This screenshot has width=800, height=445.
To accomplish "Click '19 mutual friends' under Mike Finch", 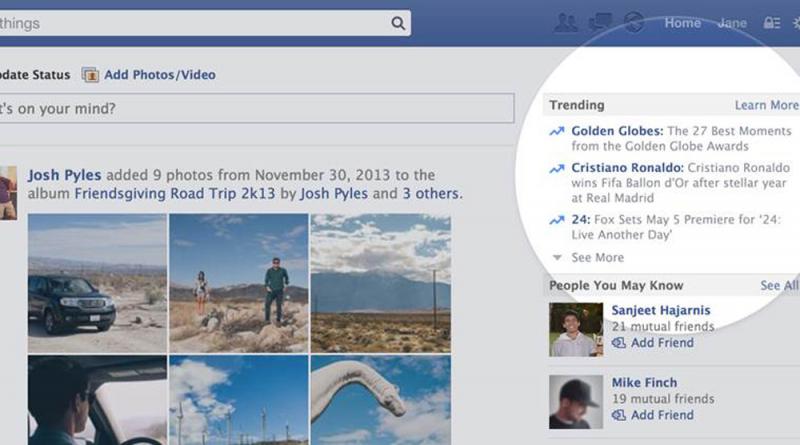I will [663, 399].
